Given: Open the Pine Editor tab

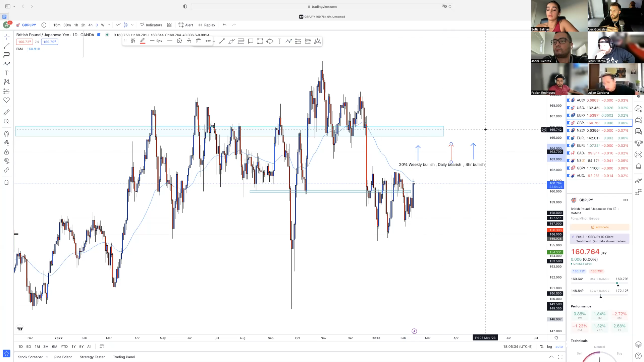Looking at the screenshot, I should coord(63,357).
